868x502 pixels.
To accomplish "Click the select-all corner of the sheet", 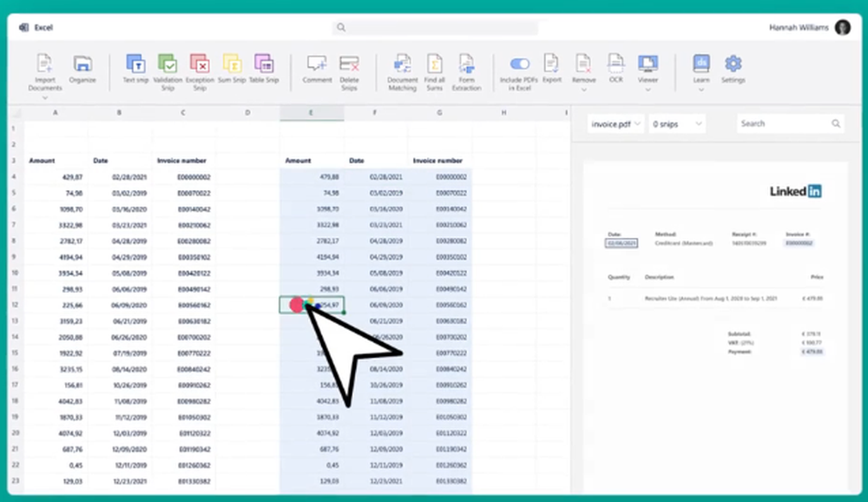I will 16,113.
